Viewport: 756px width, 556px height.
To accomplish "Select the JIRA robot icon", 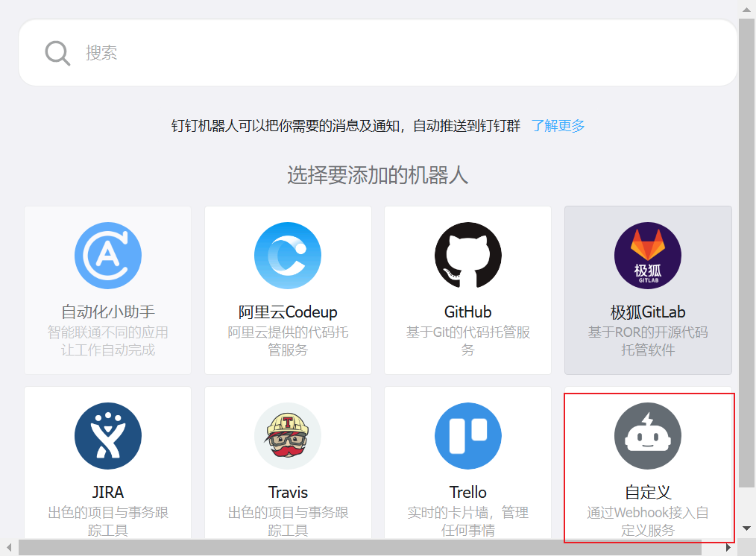I will 108,435.
